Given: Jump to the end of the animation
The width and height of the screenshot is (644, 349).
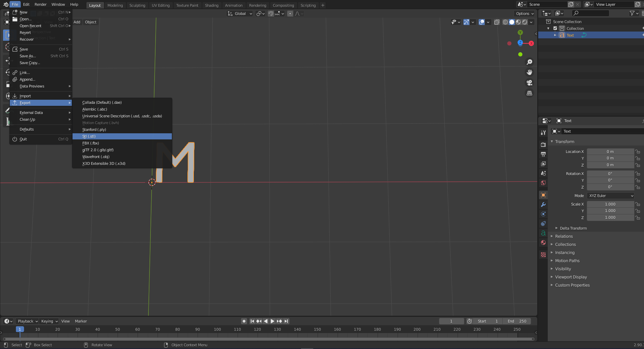Looking at the screenshot, I should click(286, 321).
